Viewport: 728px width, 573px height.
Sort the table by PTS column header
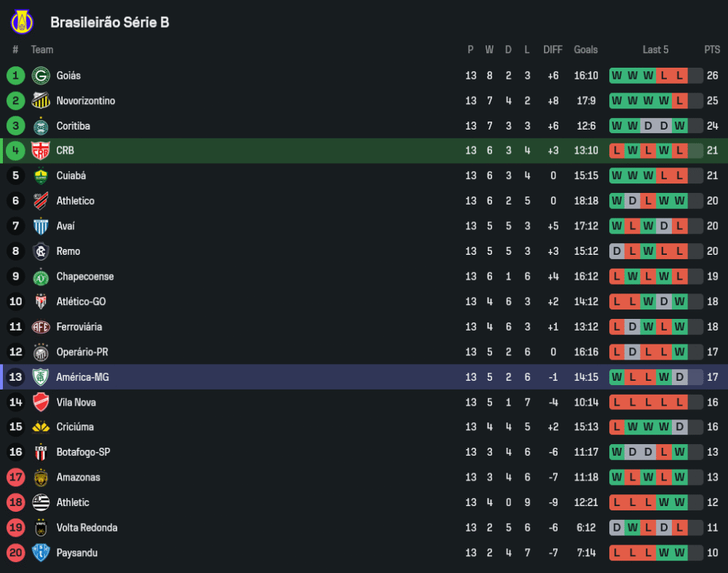[711, 50]
